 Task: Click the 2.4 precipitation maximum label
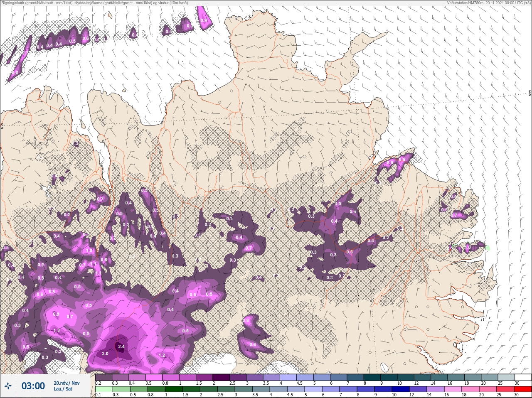(x=121, y=346)
